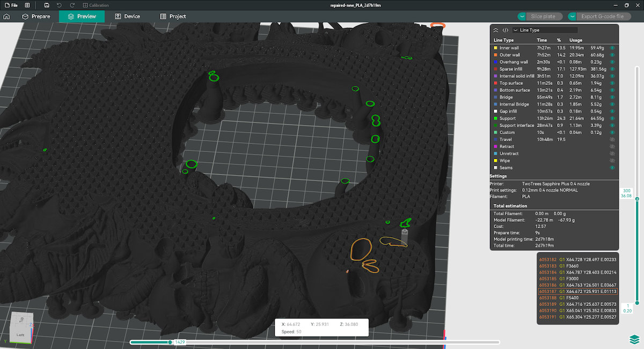Viewport: 644px width, 349px height.
Task: Click the Undo arrow icon
Action: pos(59,5)
